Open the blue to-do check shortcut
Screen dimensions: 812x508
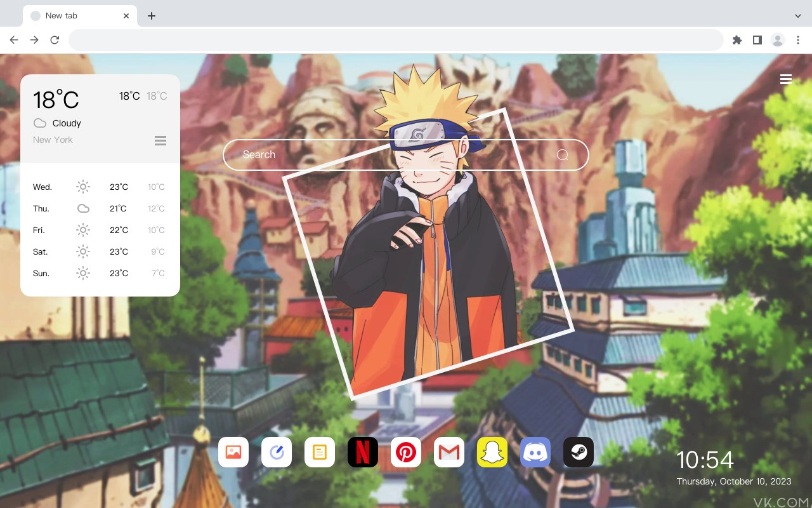click(277, 452)
